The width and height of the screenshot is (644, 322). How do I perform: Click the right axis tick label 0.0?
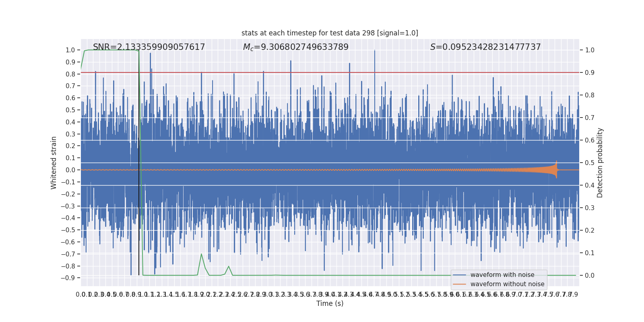click(x=590, y=276)
